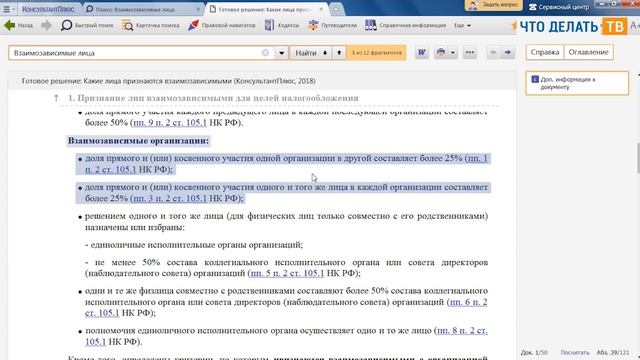The height and width of the screenshot is (360, 640).
Task: Close the Готовое решение tab
Action: click(321, 9)
